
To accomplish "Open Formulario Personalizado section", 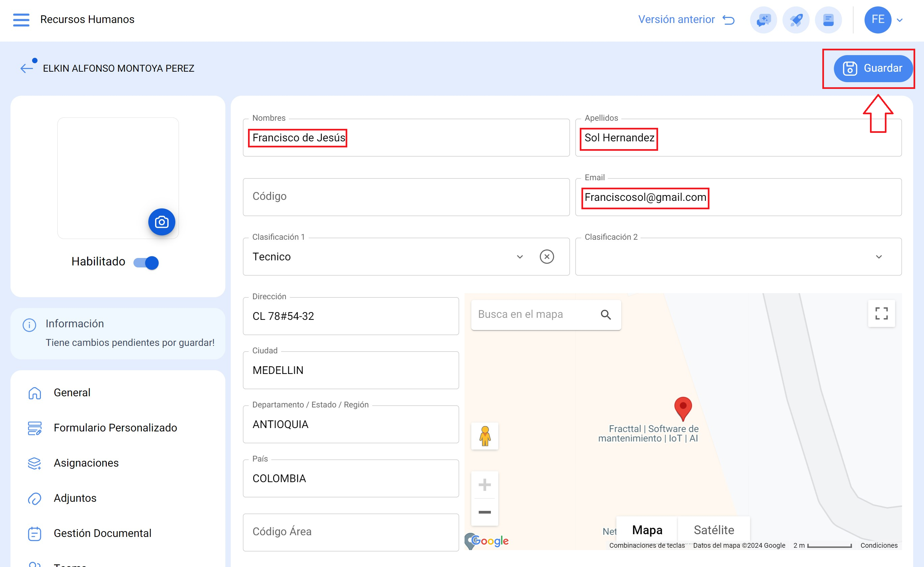I will point(115,427).
